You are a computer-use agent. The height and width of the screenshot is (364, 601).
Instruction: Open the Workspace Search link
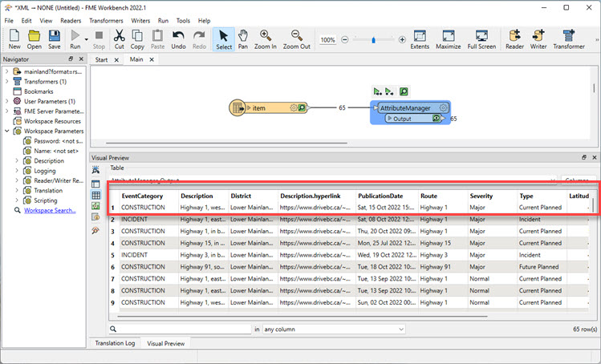50,210
